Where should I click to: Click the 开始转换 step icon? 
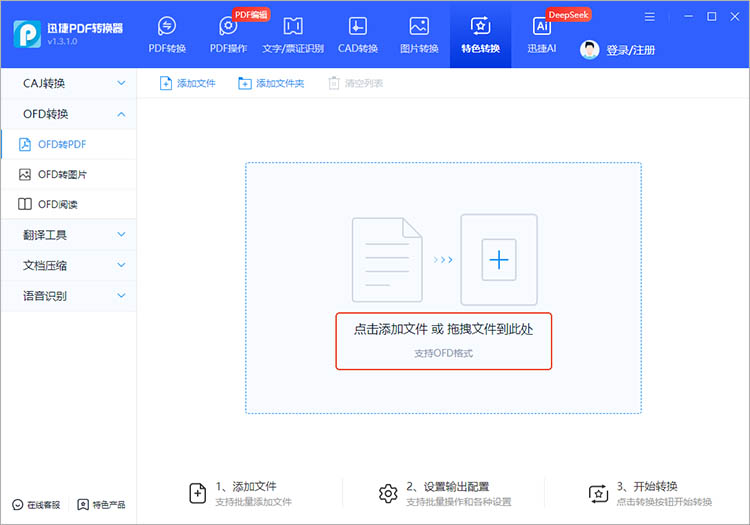pos(598,494)
